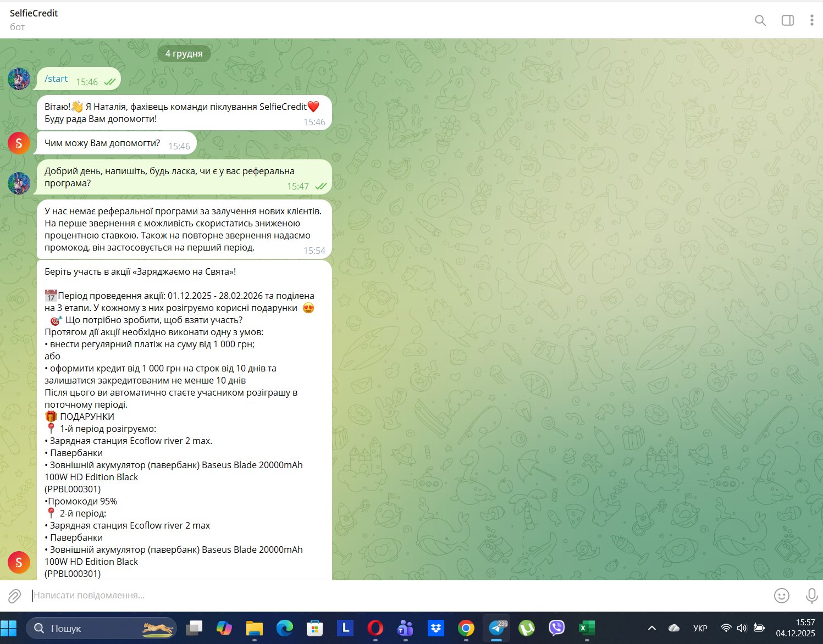Image resolution: width=823 pixels, height=644 pixels.
Task: Open the three-dot chat options menu
Action: (x=811, y=20)
